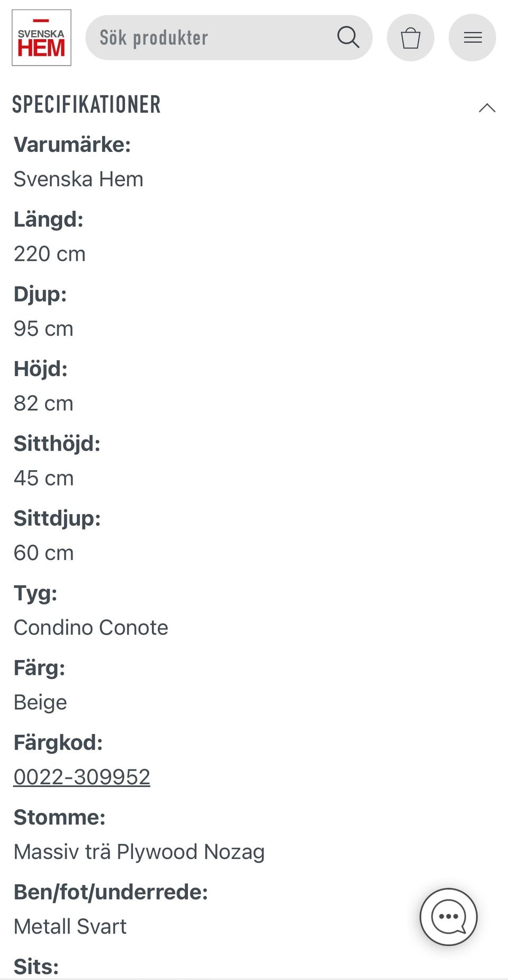Click the "Beige" color value
The image size is (508, 980).
(x=40, y=702)
